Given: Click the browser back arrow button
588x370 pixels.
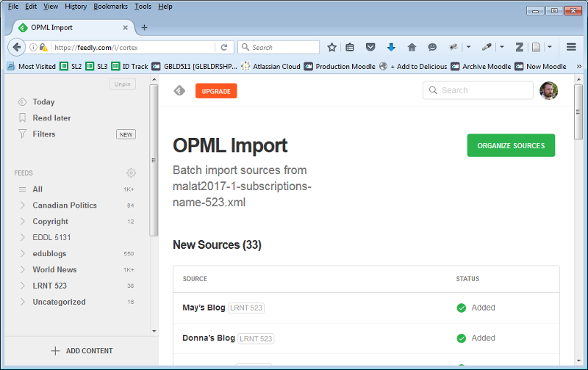Looking at the screenshot, I should point(16,47).
